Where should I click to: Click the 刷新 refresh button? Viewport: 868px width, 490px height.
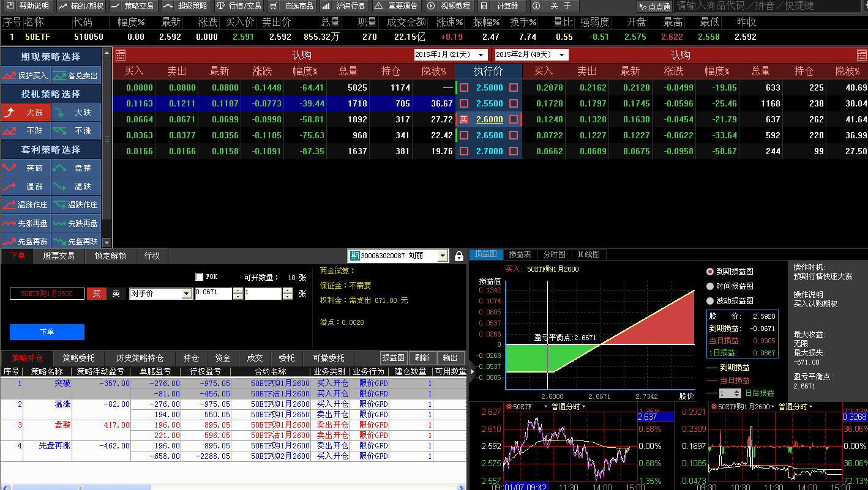422,358
